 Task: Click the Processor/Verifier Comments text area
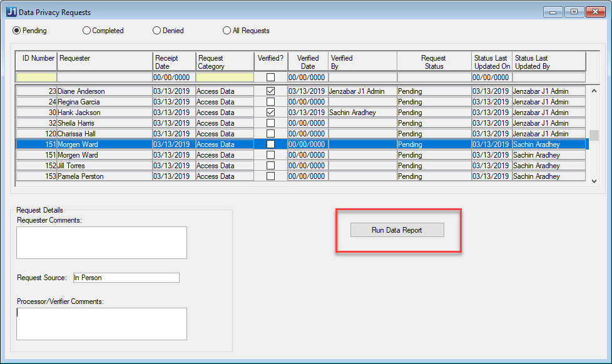point(101,323)
